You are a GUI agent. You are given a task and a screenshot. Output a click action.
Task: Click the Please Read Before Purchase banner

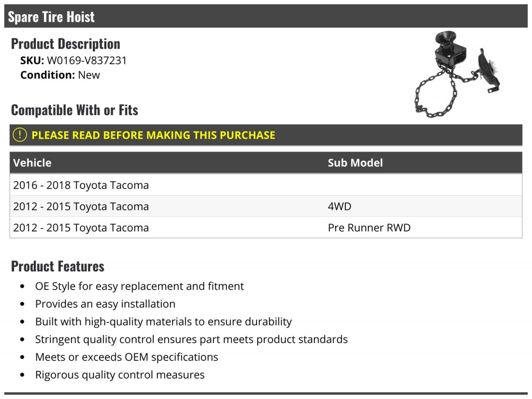coord(266,135)
